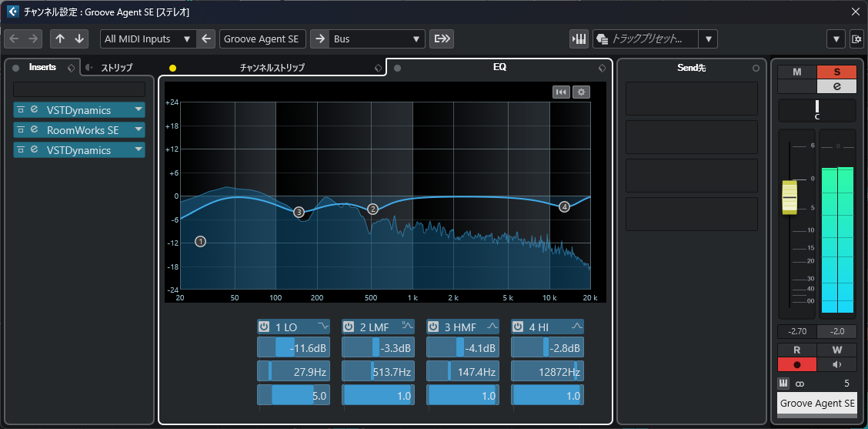Edit the RoomWorks SE insert plugin
Image resolution: width=868 pixels, height=429 pixels.
pyautogui.click(x=35, y=129)
